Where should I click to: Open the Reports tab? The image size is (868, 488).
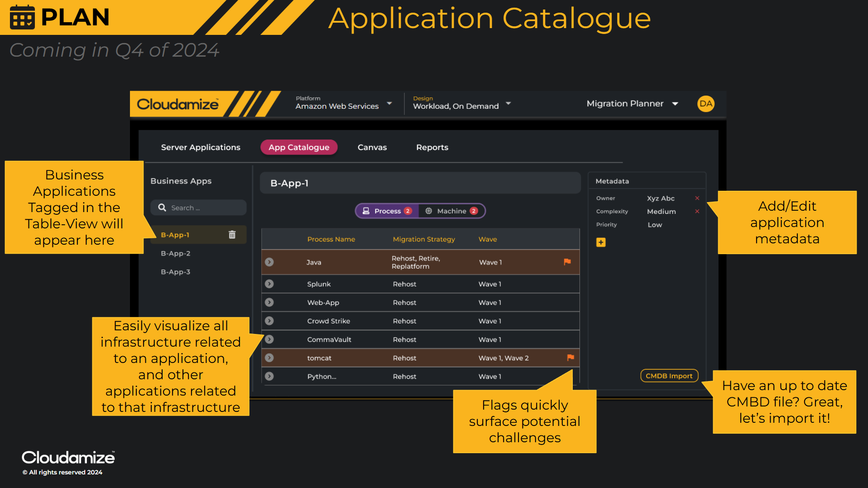click(432, 147)
